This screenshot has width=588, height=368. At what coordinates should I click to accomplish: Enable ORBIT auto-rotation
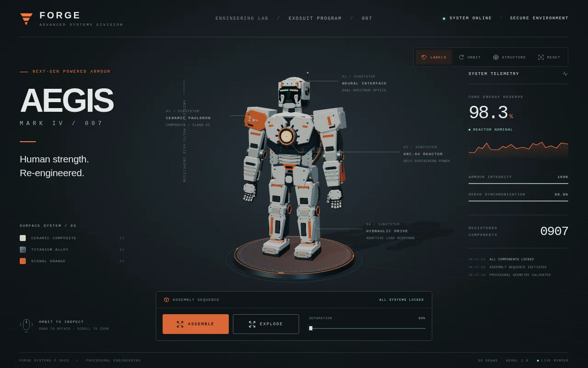point(469,57)
